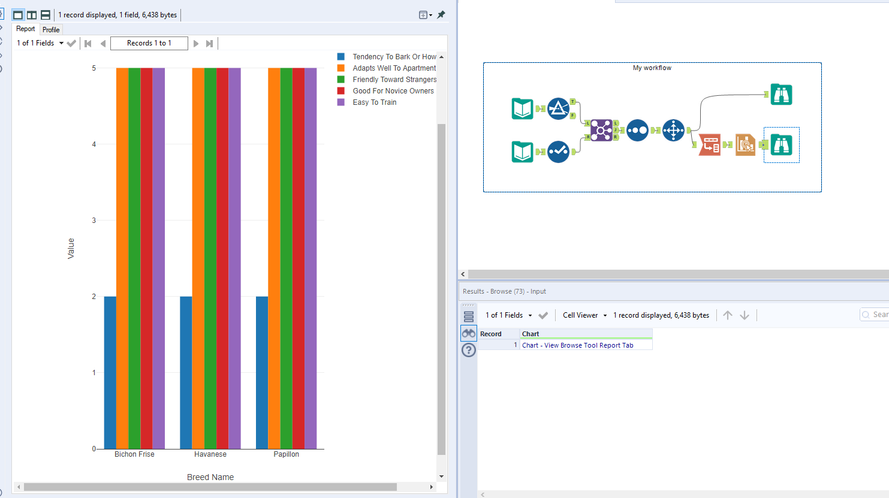Go to previous record in Browse report
Screen dimensions: 889x498
[x=103, y=43]
